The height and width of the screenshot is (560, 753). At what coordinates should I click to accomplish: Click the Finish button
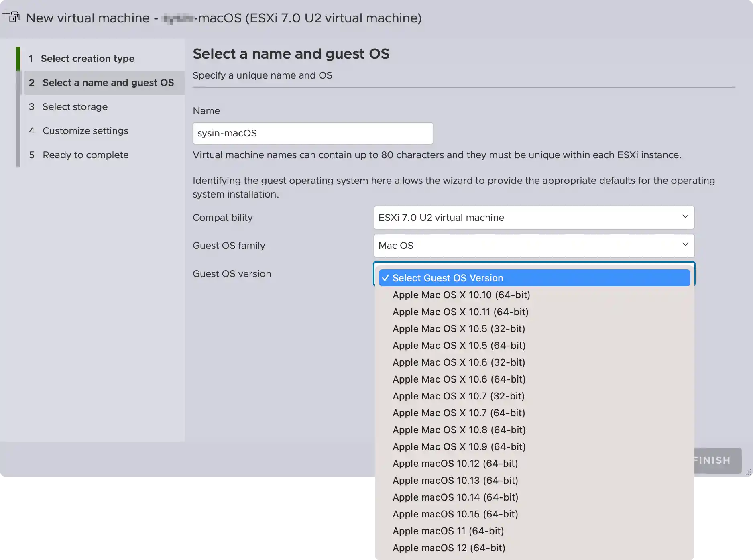[x=718, y=460]
